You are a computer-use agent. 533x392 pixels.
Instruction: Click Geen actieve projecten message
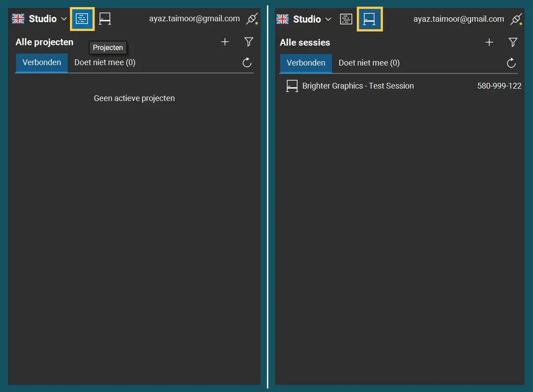(x=134, y=98)
